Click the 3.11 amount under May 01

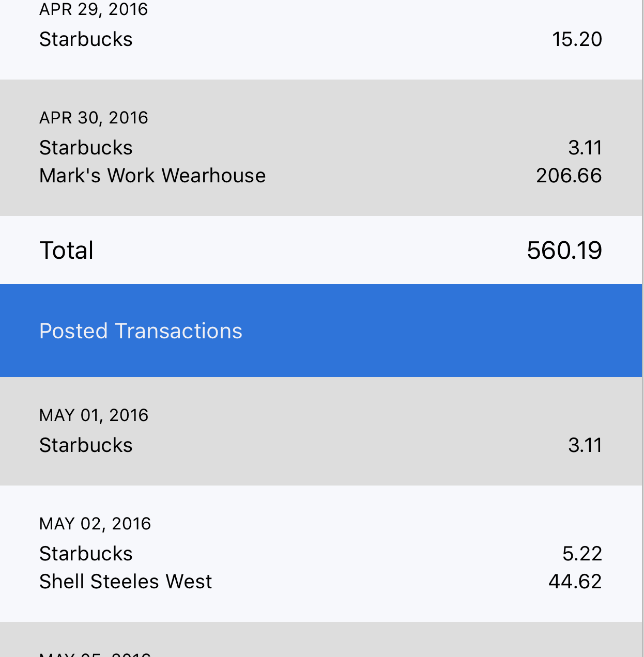click(x=585, y=445)
